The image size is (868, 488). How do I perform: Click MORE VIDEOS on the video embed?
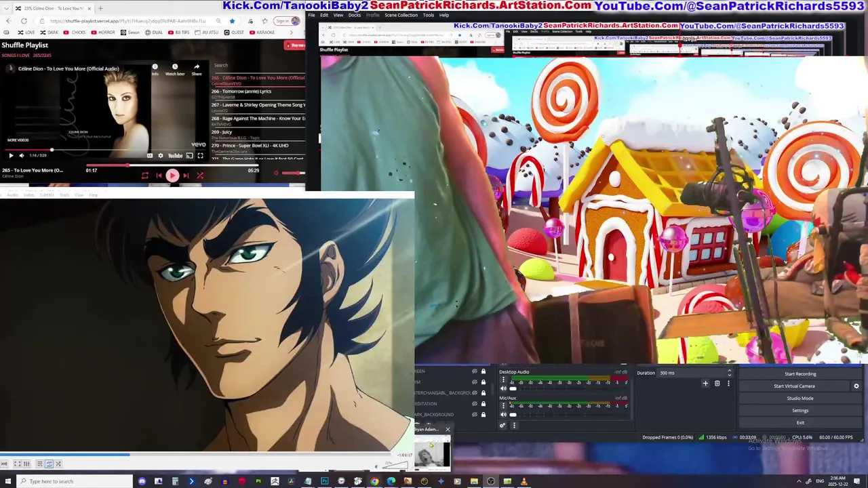point(18,140)
